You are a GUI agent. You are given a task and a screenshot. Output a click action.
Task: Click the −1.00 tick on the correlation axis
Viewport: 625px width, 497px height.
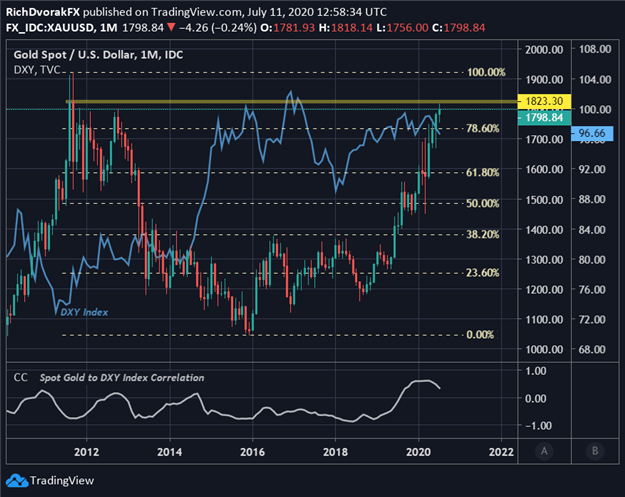pos(538,426)
